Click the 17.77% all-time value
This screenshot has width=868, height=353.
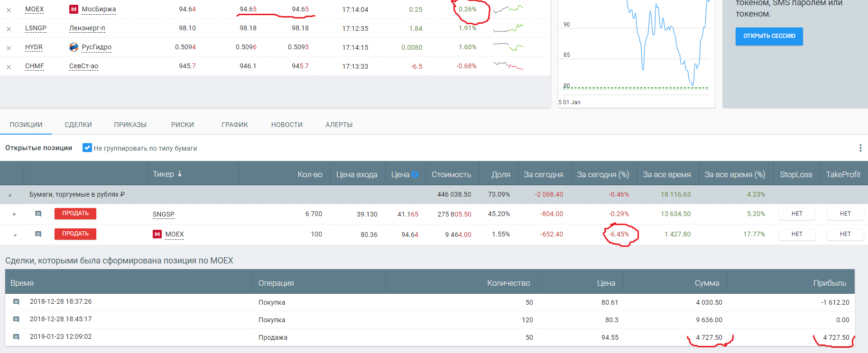(754, 234)
